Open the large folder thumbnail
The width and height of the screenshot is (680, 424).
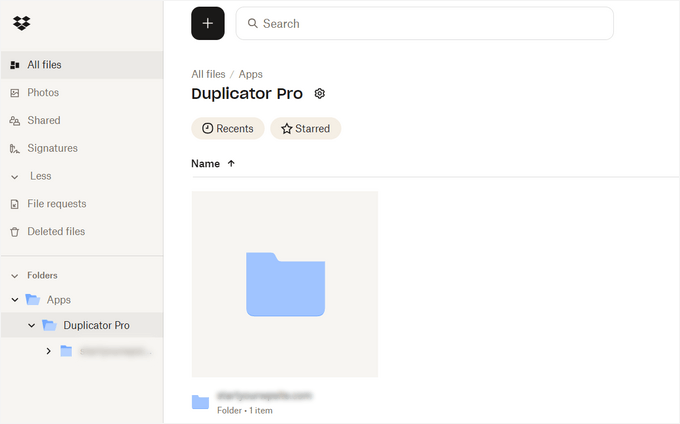click(285, 284)
